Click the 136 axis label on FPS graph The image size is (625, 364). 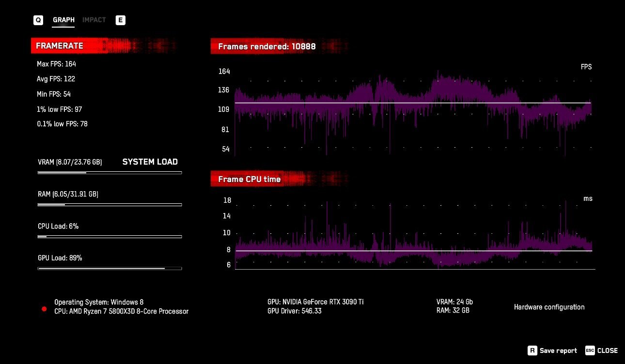pos(224,90)
